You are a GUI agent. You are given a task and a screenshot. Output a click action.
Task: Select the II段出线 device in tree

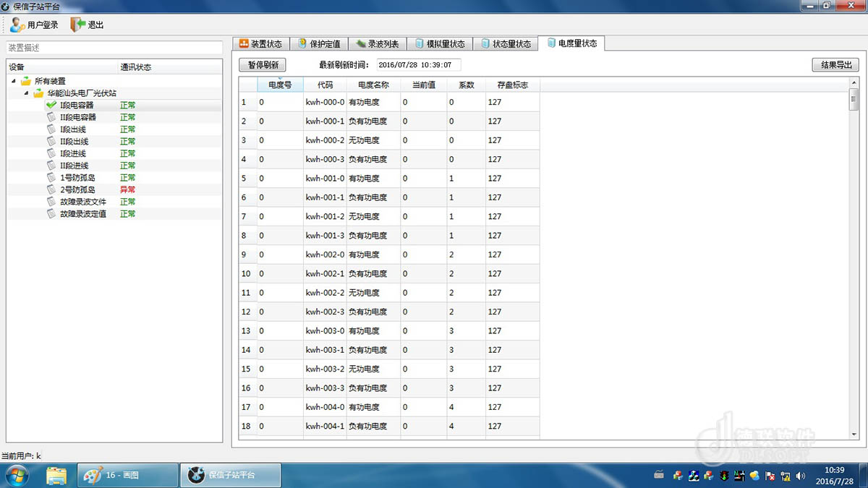pyautogui.click(x=73, y=142)
